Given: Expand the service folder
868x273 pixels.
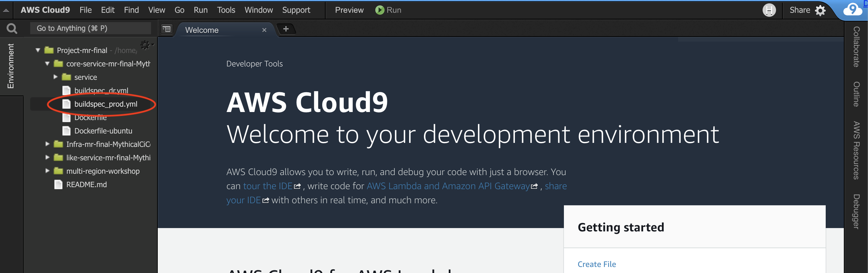Looking at the screenshot, I should 55,77.
